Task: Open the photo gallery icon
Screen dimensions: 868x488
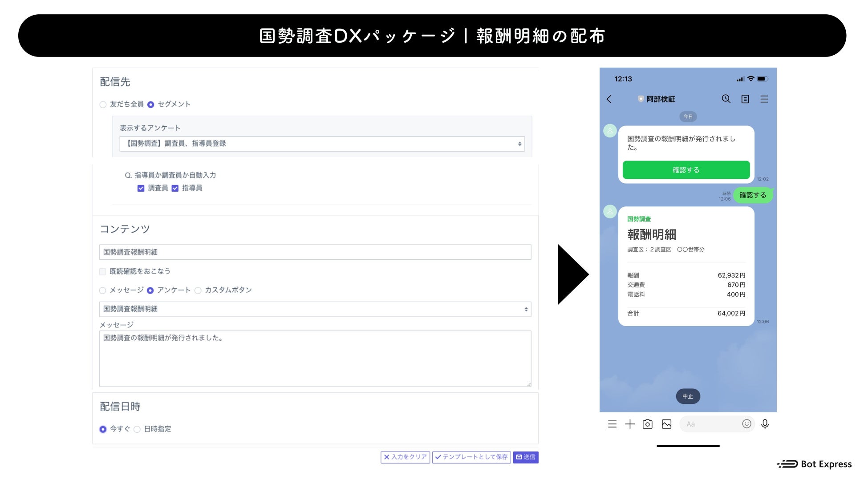Action: pyautogui.click(x=666, y=424)
